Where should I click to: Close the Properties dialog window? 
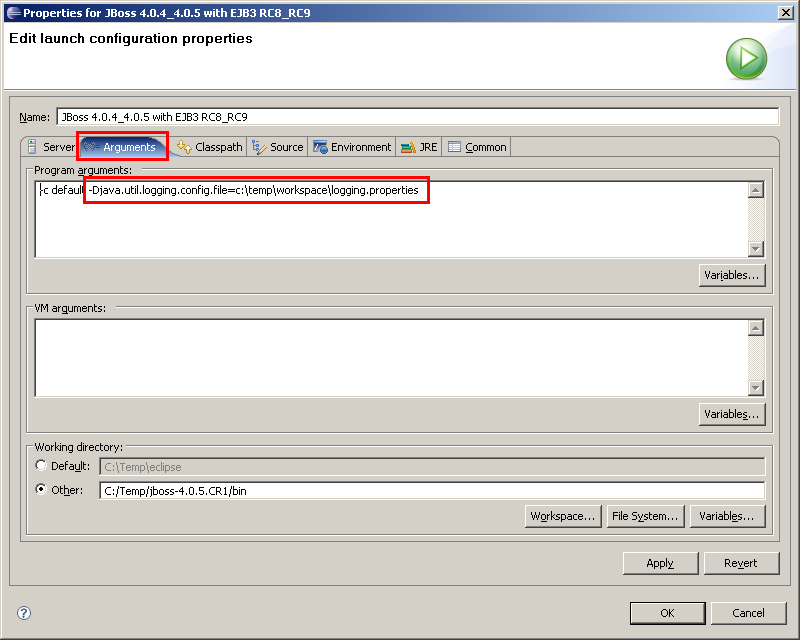coord(785,13)
